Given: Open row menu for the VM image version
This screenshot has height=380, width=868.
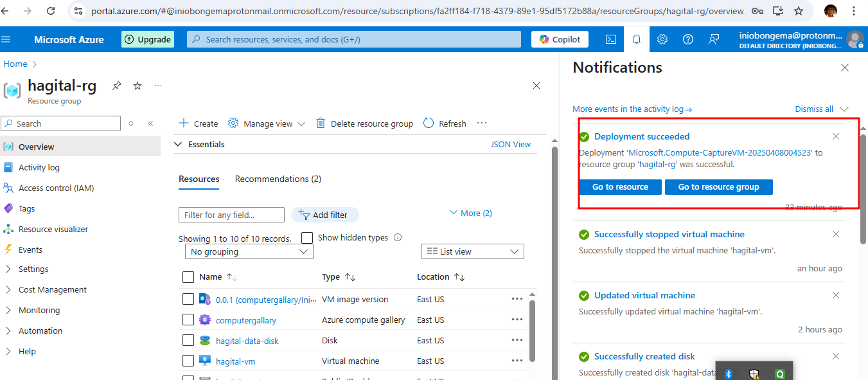Looking at the screenshot, I should pos(517,299).
